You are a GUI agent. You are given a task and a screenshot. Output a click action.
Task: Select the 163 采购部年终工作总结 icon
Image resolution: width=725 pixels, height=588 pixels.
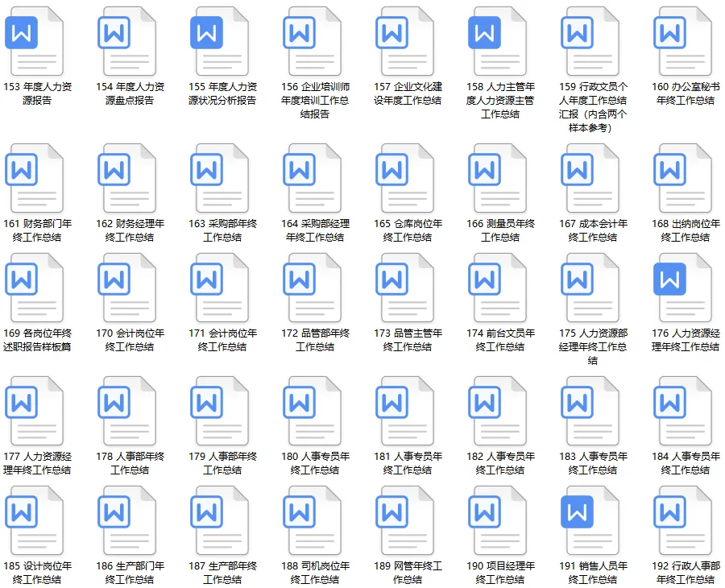[220, 178]
